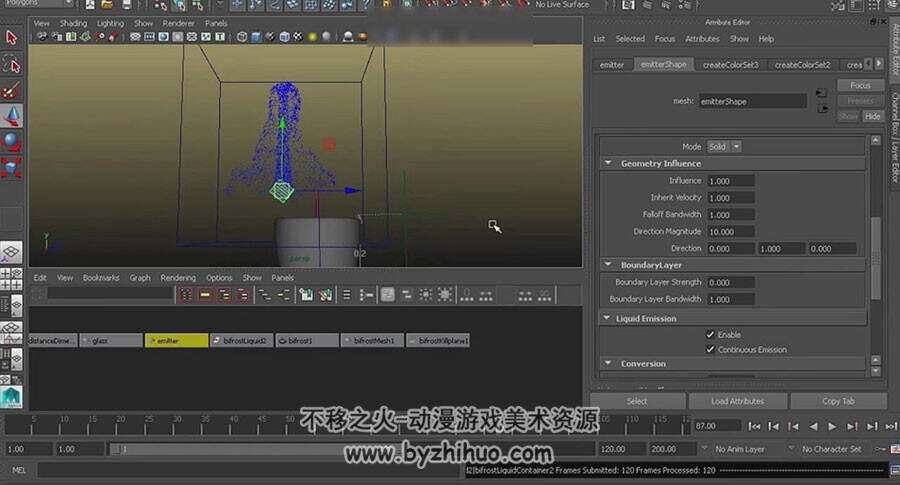Collapse the Liquid Emission section

pyautogui.click(x=607, y=318)
